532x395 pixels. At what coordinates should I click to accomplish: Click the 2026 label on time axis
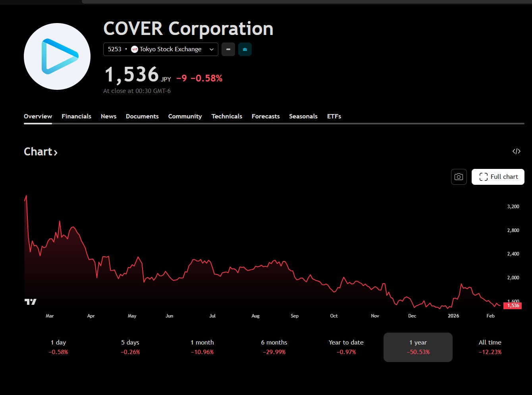click(453, 316)
